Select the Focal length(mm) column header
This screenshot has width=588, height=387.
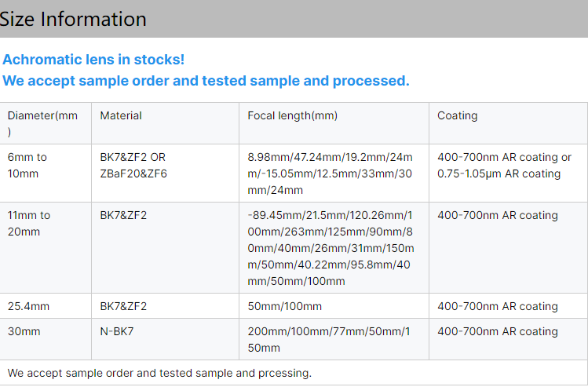coord(292,115)
